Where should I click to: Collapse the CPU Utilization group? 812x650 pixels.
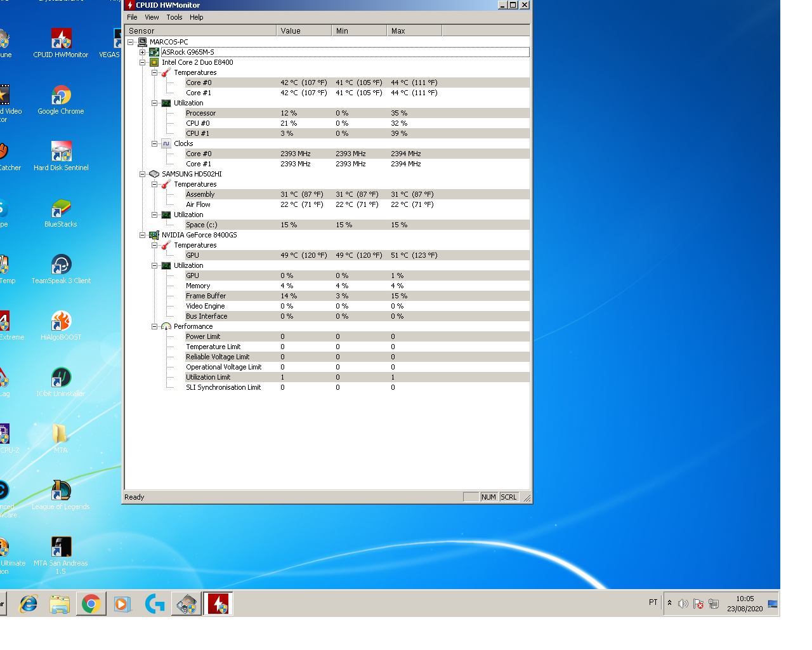coord(154,103)
